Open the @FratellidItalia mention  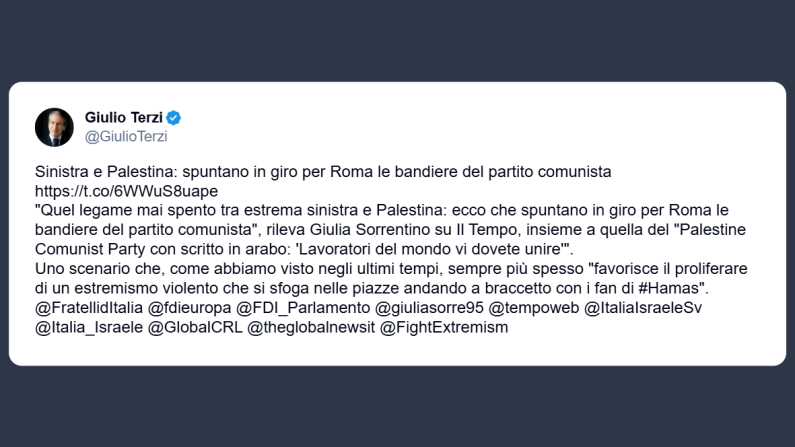click(x=88, y=308)
